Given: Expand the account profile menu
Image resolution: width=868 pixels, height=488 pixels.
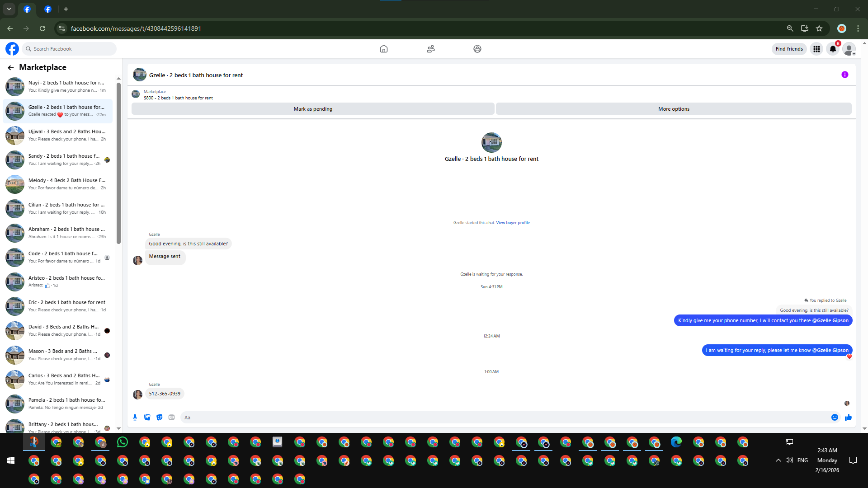Looking at the screenshot, I should 849,49.
